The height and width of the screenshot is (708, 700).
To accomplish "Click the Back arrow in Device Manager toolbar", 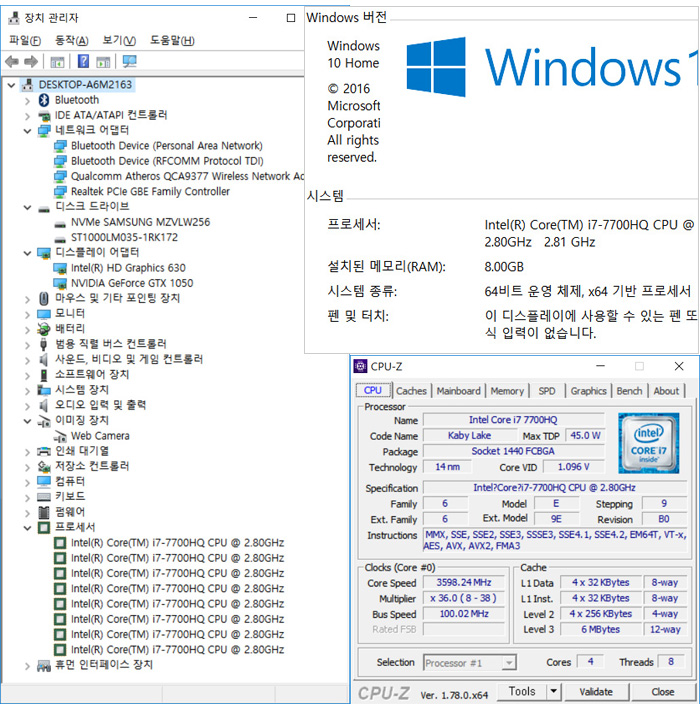I will 12,61.
